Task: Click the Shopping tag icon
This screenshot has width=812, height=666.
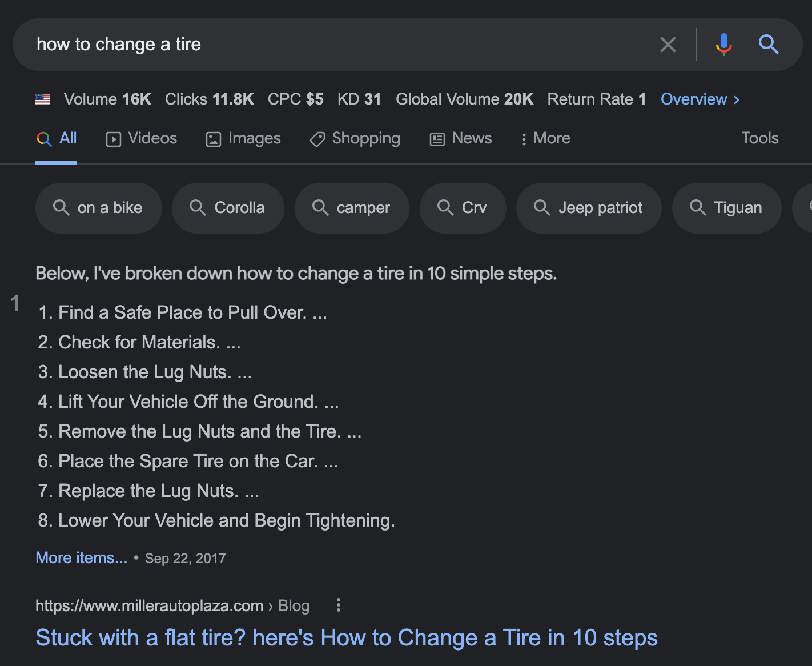Action: [x=316, y=138]
